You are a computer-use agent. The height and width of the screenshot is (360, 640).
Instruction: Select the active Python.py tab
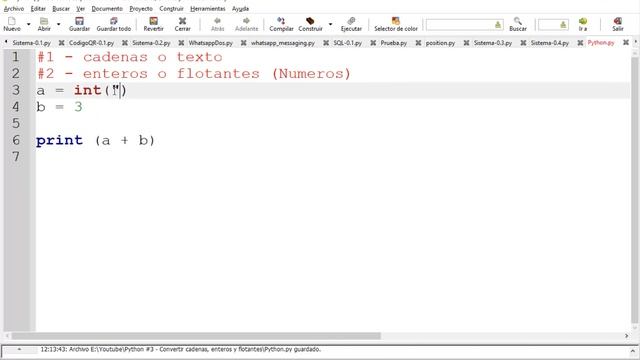coord(601,43)
